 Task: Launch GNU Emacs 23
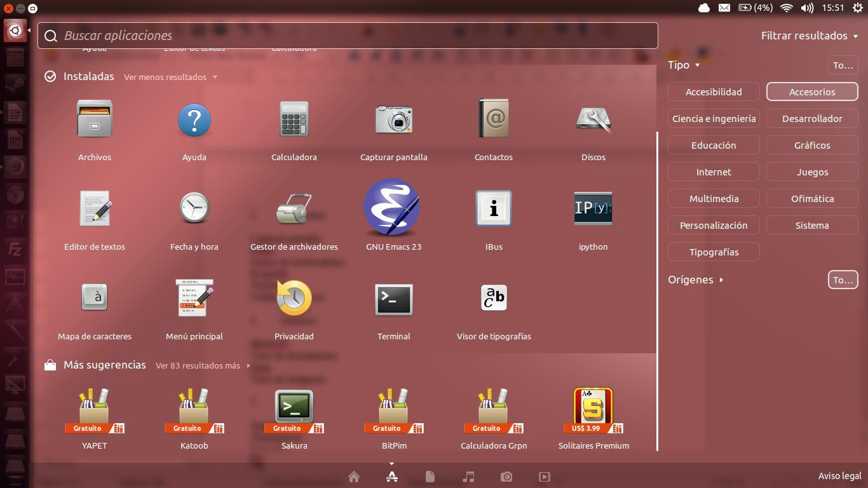coord(393,208)
